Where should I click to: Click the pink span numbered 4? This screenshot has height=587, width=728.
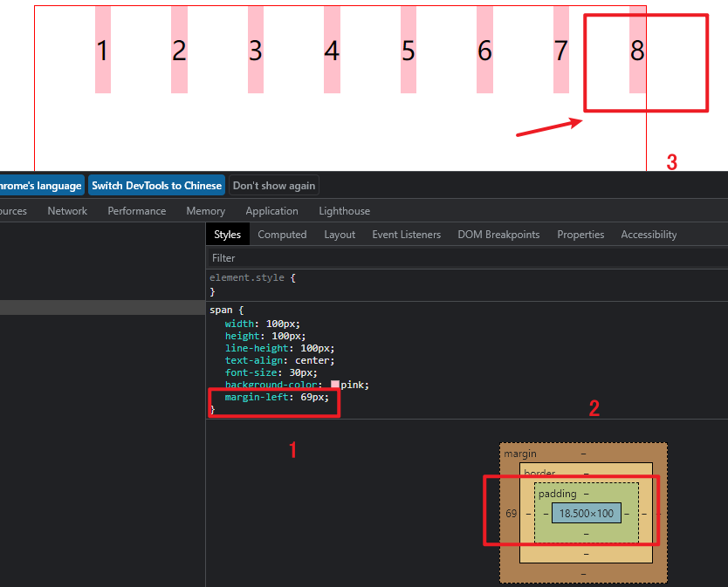pos(332,50)
